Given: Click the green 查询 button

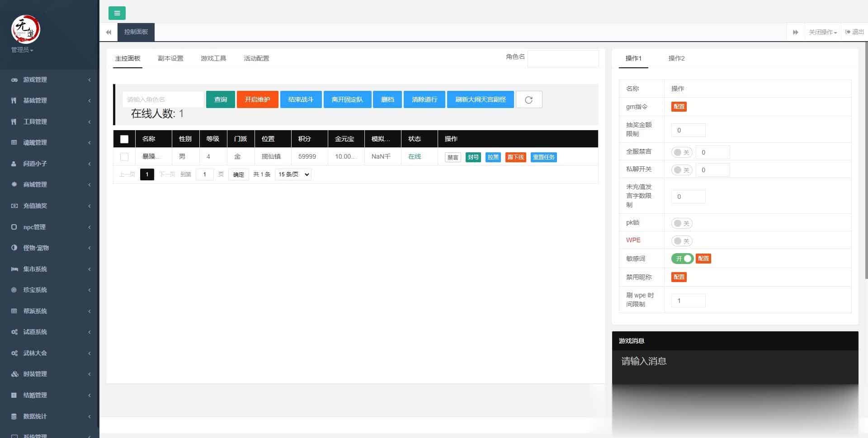Looking at the screenshot, I should point(221,99).
